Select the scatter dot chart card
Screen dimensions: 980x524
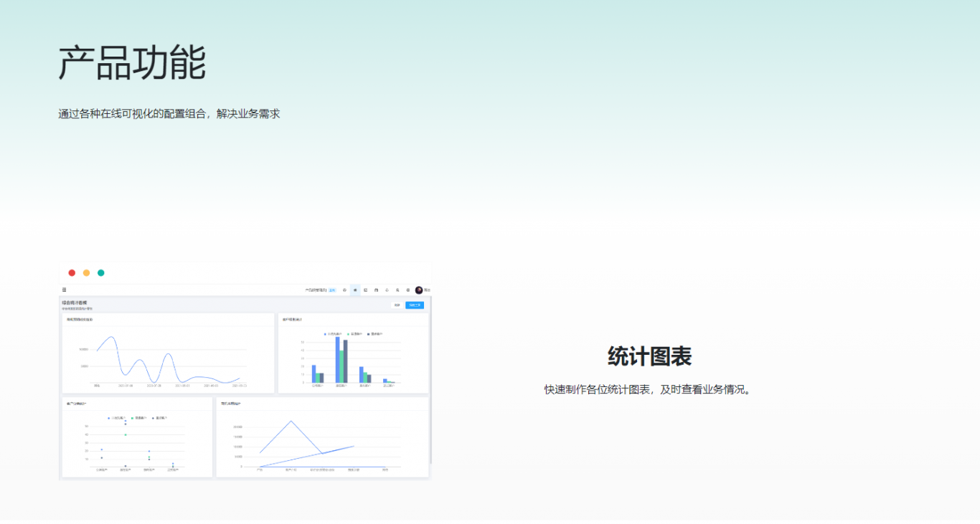tap(137, 437)
